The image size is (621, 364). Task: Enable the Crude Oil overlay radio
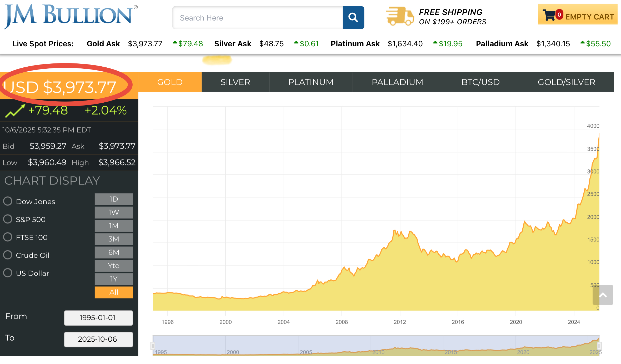pos(8,255)
